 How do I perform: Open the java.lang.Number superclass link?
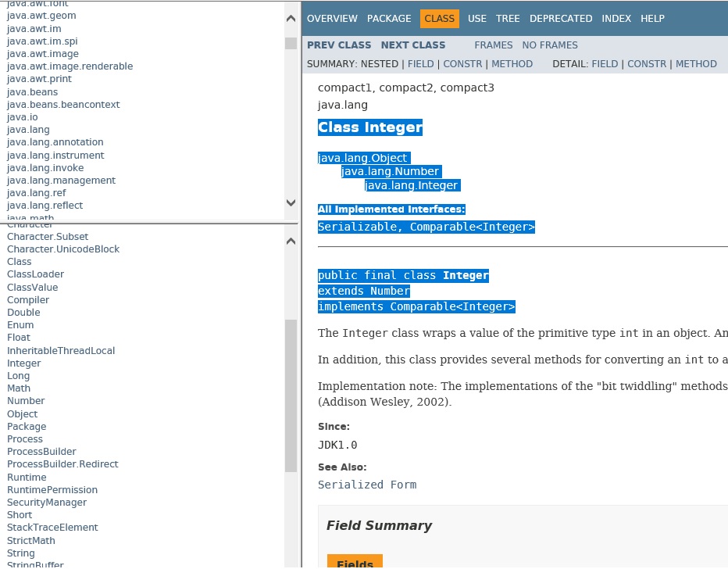coord(391,171)
